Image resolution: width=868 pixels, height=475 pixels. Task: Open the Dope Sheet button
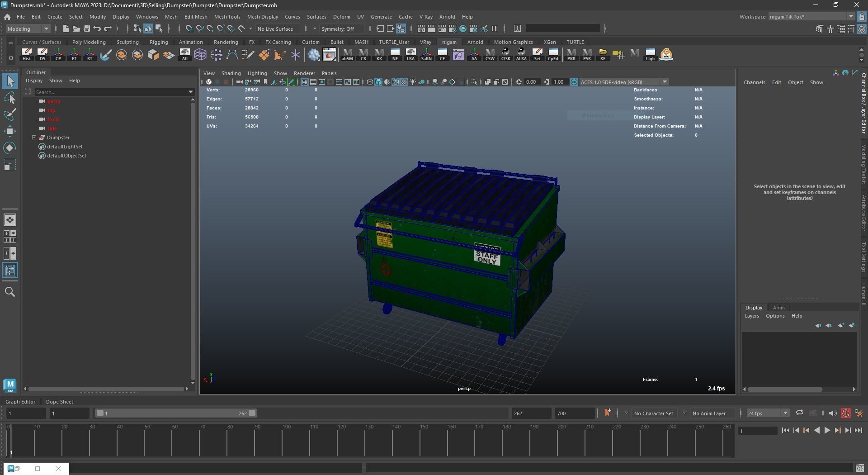[x=59, y=402]
